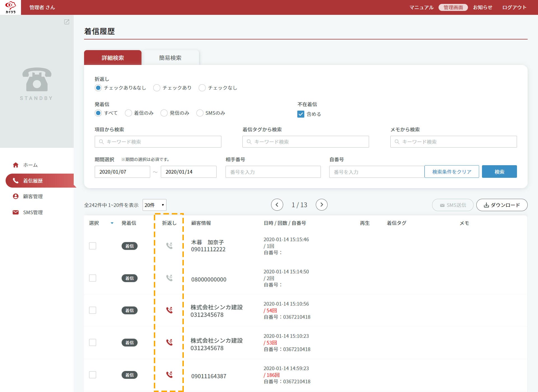The image size is (538, 392).
Task: Click the 検索 button
Action: (499, 172)
